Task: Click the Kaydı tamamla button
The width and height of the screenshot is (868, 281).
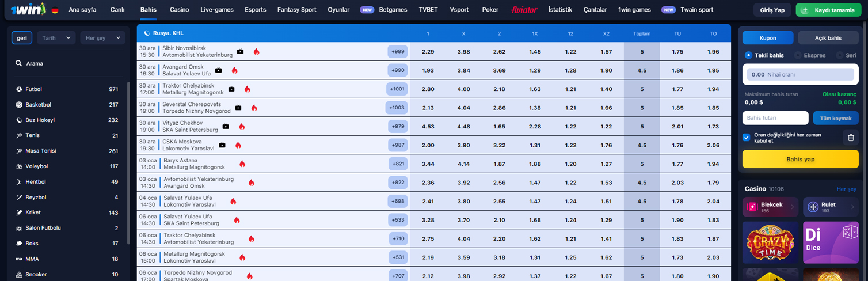Action: point(828,10)
